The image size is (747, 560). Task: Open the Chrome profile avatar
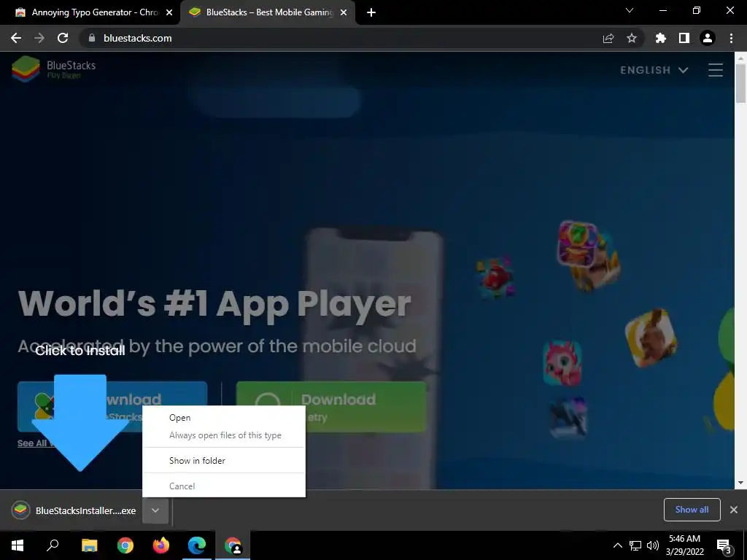[x=708, y=38]
